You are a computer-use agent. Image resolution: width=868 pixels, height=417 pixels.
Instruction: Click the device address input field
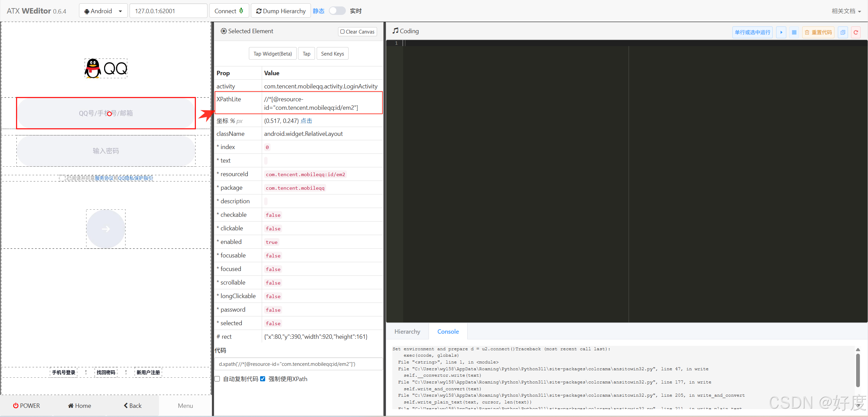point(168,11)
